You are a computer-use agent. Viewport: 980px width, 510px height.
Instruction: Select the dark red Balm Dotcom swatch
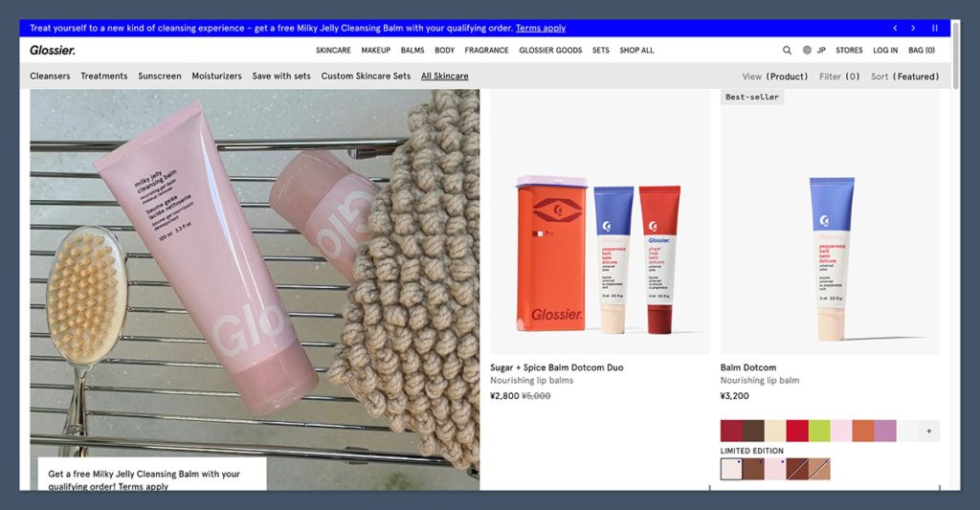pyautogui.click(x=731, y=431)
